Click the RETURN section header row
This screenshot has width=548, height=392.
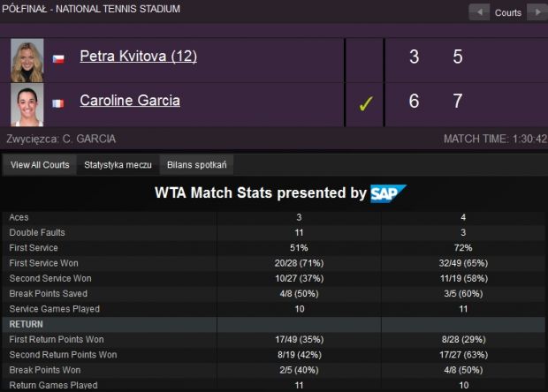pyautogui.click(x=274, y=324)
